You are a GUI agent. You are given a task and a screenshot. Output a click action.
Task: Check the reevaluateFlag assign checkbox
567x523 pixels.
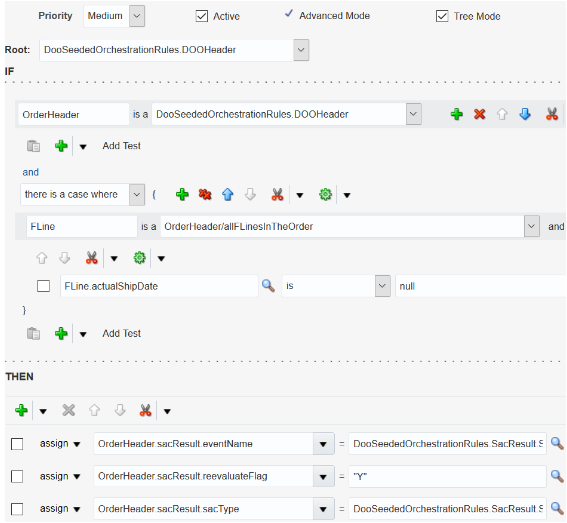(x=17, y=476)
